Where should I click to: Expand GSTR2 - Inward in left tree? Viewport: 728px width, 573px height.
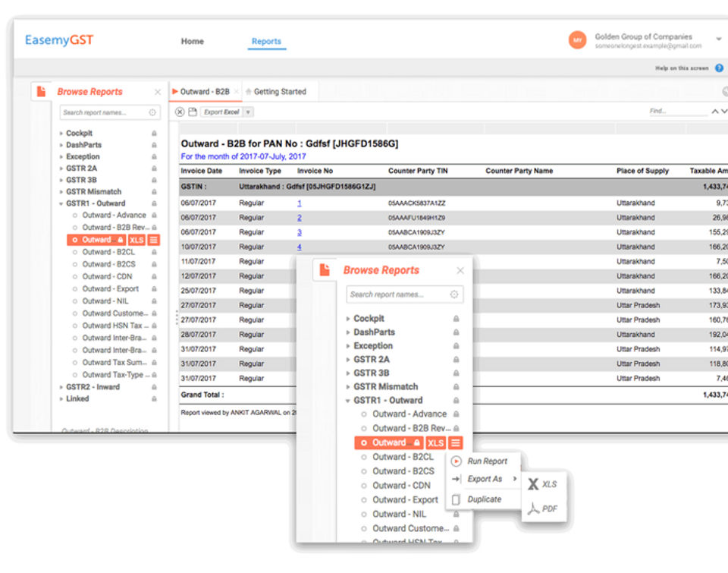pyautogui.click(x=61, y=386)
